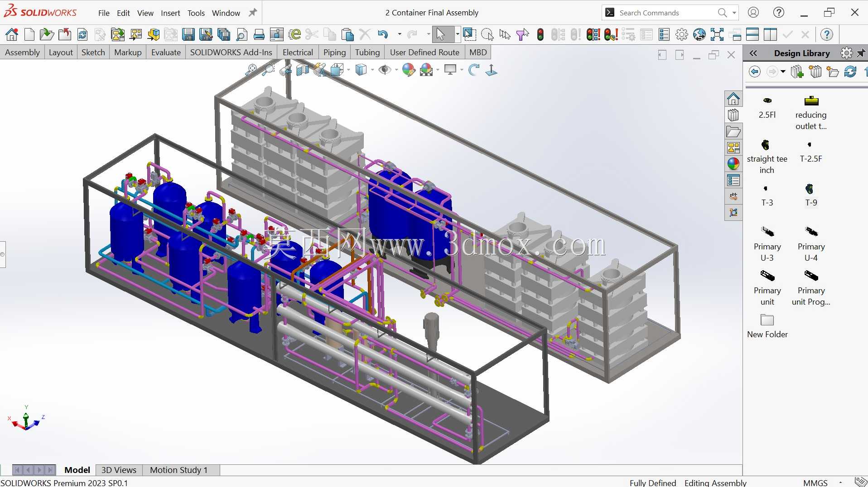Toggle the horizontal split view layout
This screenshot has width=868, height=487.
(x=752, y=34)
